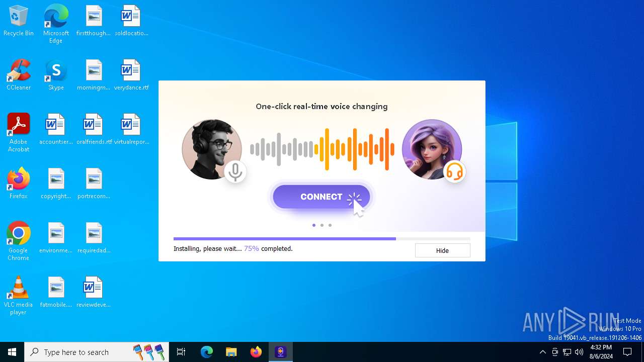Image resolution: width=644 pixels, height=362 pixels.
Task: Open Adobe Acrobat desktop shortcut
Action: tap(19, 133)
